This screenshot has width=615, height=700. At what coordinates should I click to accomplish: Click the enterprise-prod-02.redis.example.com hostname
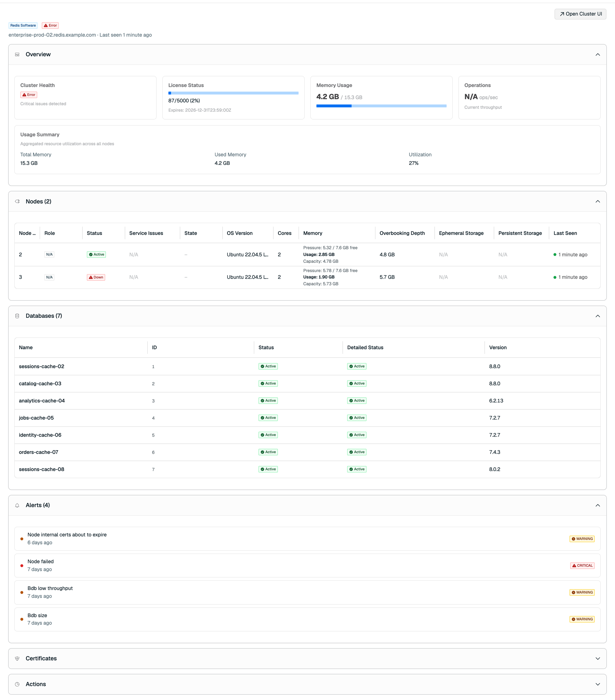(x=52, y=35)
